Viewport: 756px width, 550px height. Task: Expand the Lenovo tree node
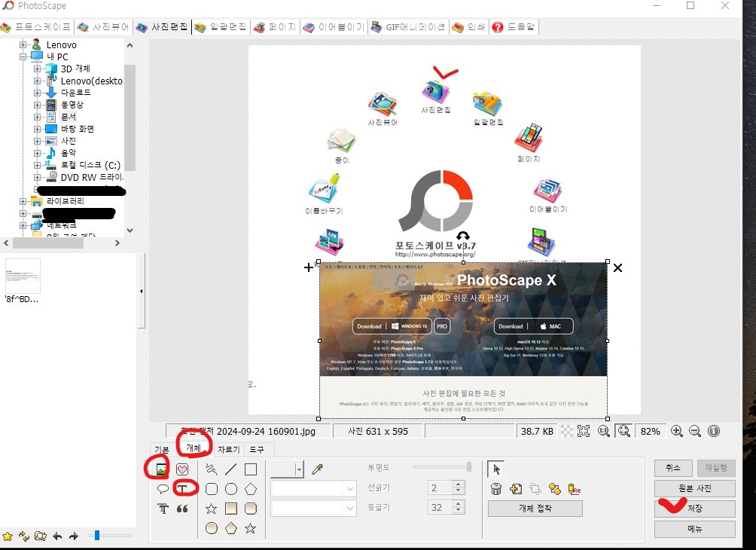(x=23, y=44)
